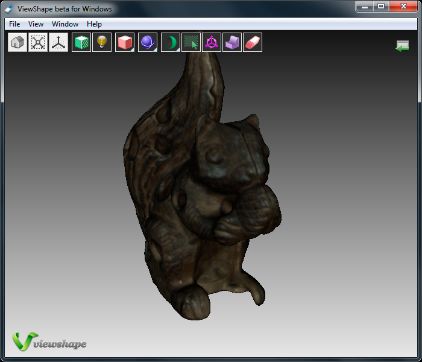
Task: Maximize the ViewShape window
Action: [381, 7]
